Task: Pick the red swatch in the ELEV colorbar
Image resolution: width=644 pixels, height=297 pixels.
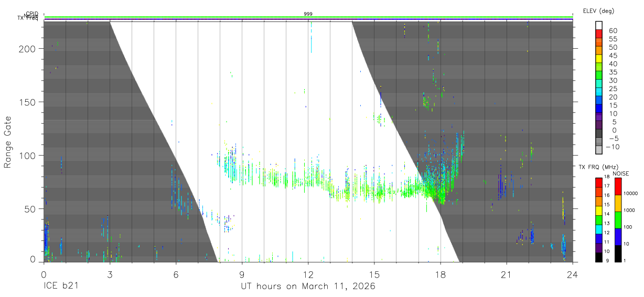Action: [598, 34]
